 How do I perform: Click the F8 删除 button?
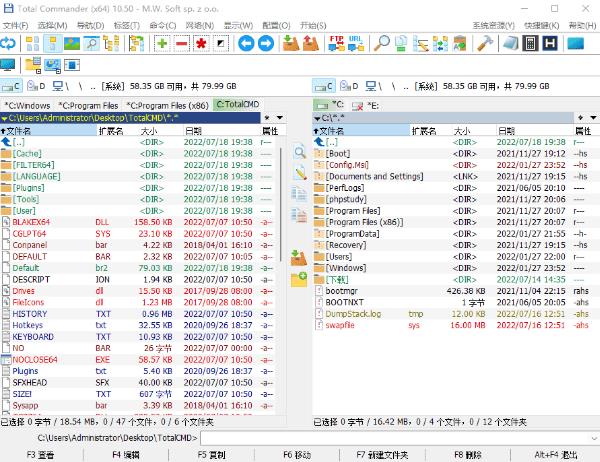468,455
